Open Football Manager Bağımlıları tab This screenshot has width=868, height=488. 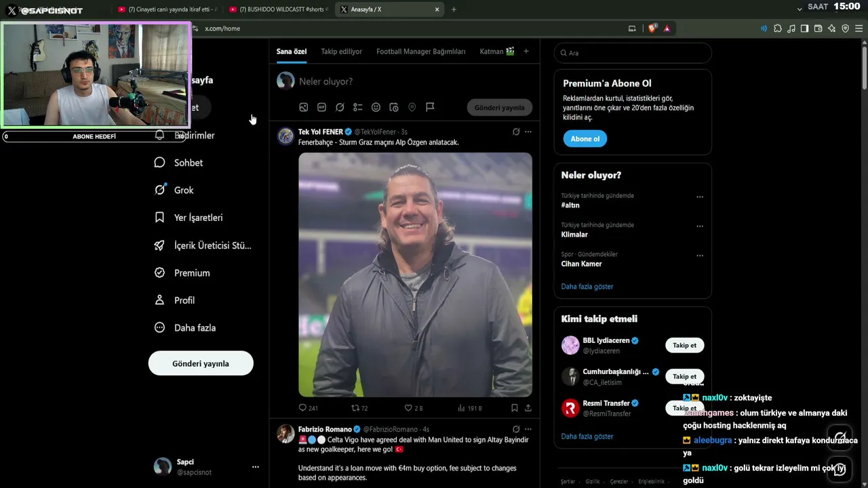coord(421,52)
